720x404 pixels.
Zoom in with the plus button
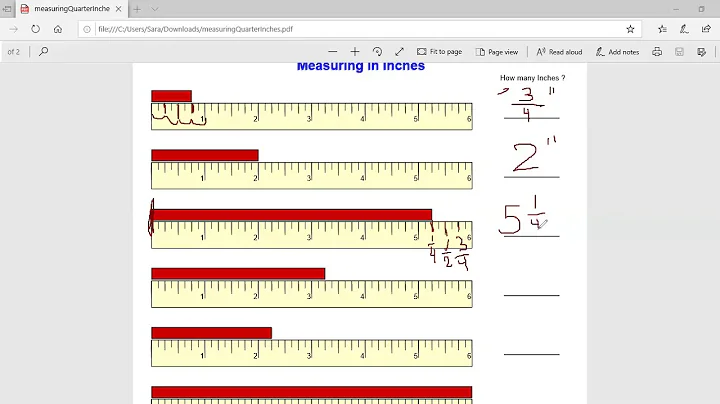354,51
